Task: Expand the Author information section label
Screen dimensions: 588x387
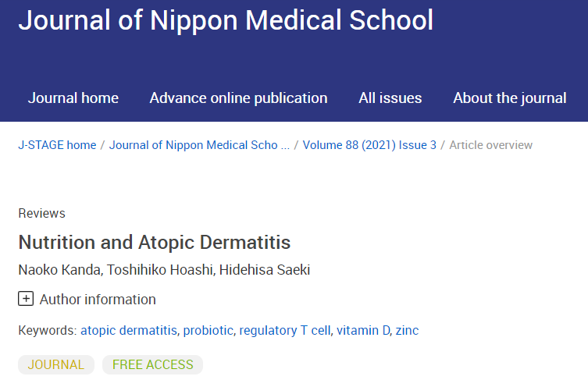Action: [x=98, y=299]
